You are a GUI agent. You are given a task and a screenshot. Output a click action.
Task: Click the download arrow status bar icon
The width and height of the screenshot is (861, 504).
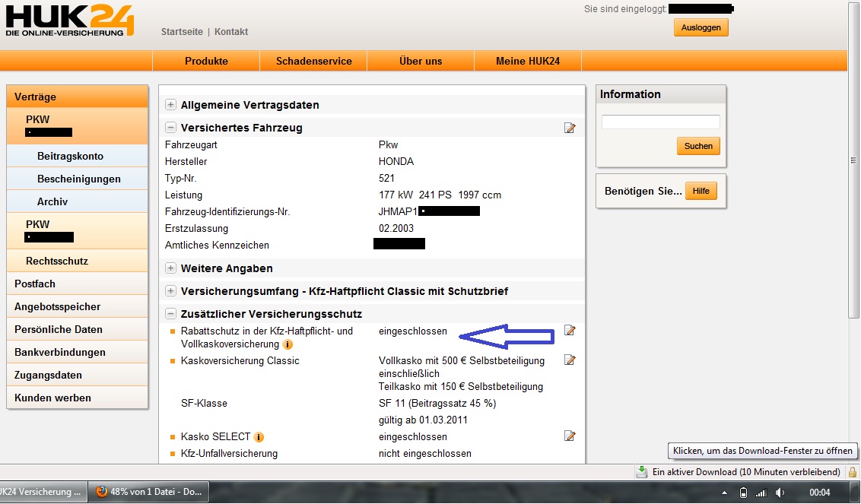point(642,472)
